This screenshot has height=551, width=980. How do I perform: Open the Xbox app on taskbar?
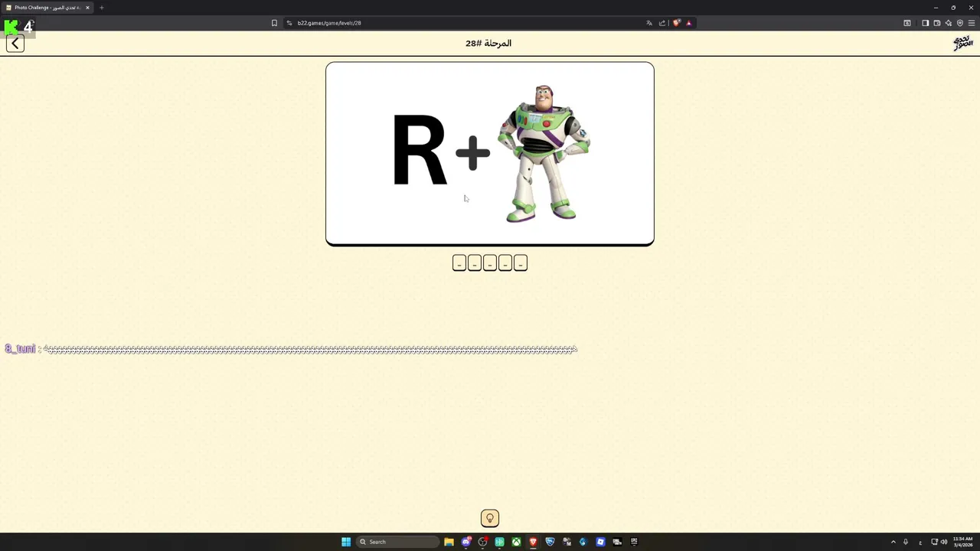(x=516, y=542)
